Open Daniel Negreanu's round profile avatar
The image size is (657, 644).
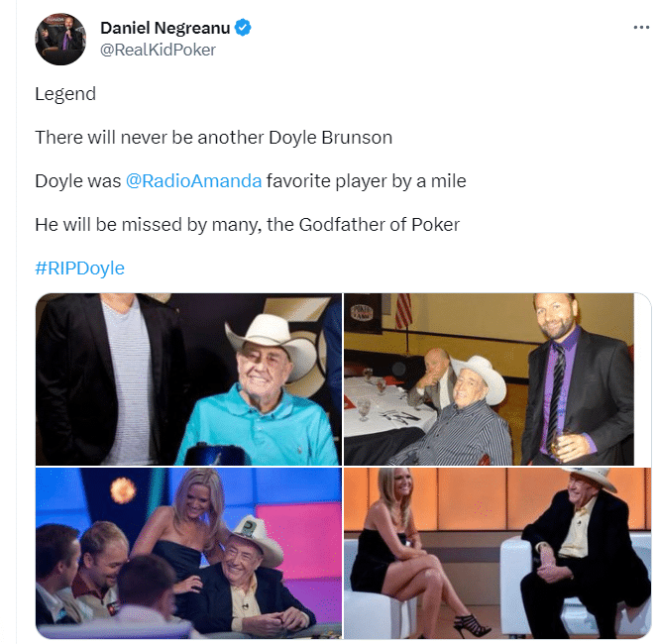pyautogui.click(x=60, y=40)
